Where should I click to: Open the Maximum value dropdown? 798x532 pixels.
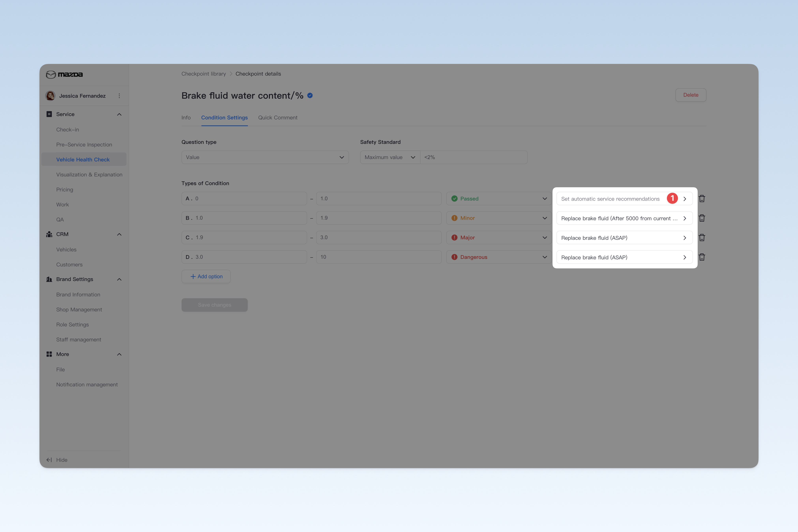coord(390,157)
